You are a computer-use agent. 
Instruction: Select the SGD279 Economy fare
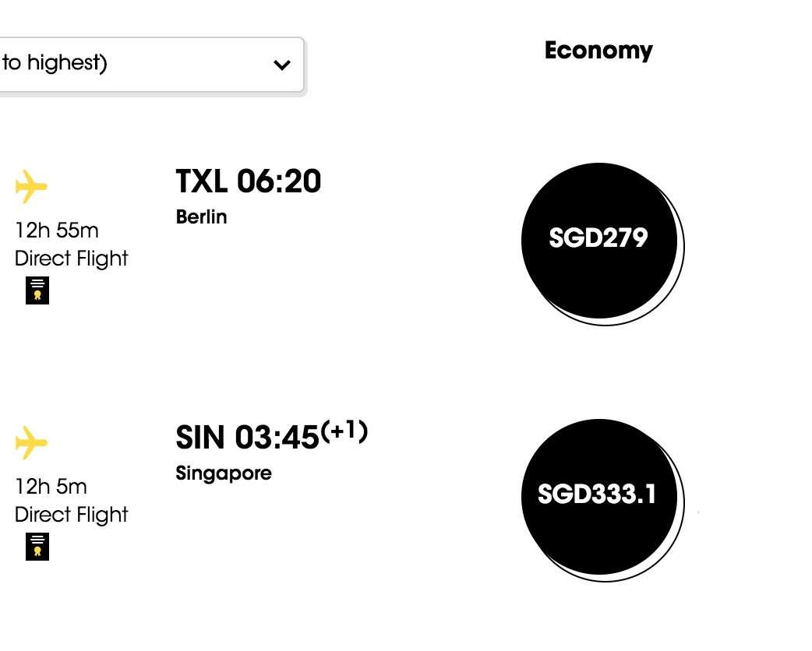pos(598,239)
